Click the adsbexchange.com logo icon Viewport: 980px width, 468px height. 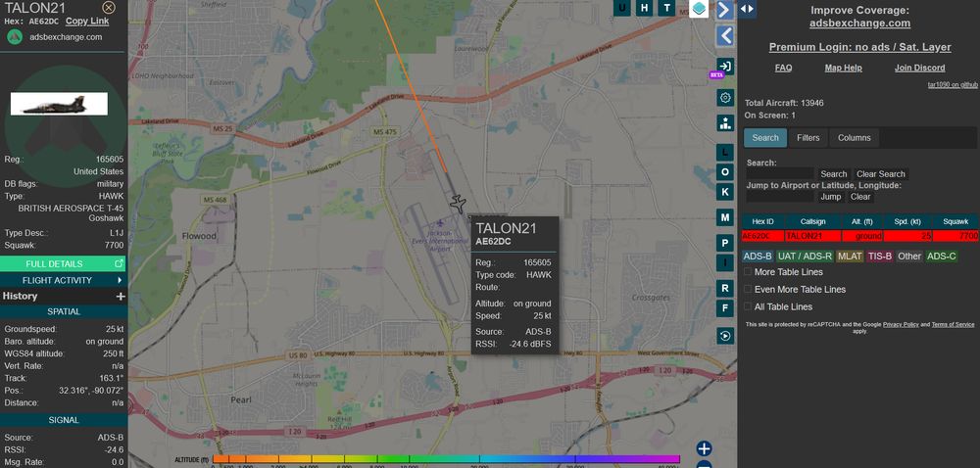pyautogui.click(x=15, y=37)
